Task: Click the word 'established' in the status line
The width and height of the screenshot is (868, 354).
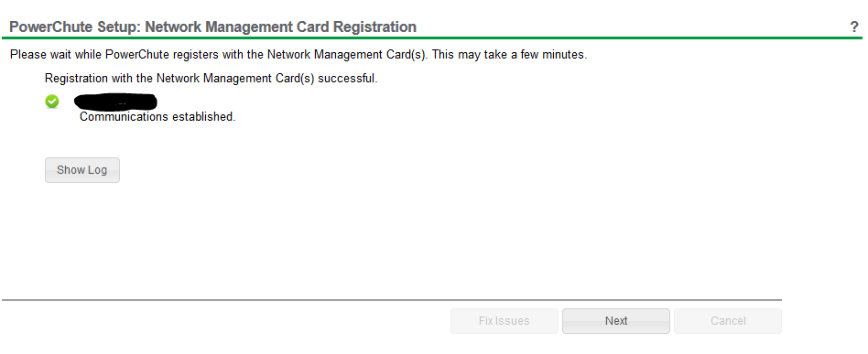Action: click(x=203, y=117)
